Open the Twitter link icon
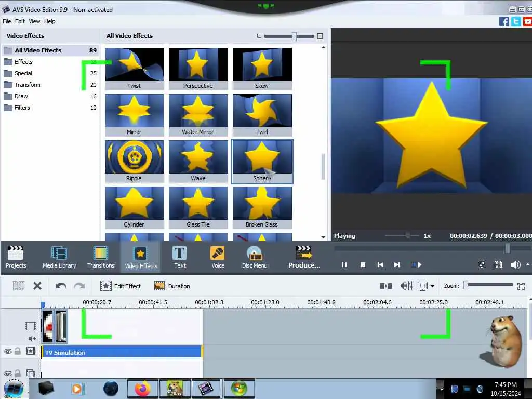This screenshot has height=399, width=532. pyautogui.click(x=516, y=22)
